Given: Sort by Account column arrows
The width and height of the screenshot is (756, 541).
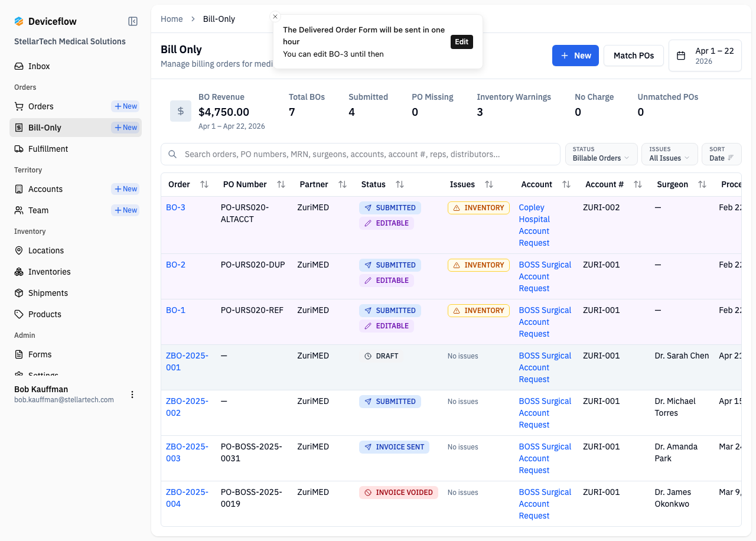Looking at the screenshot, I should coord(566,184).
